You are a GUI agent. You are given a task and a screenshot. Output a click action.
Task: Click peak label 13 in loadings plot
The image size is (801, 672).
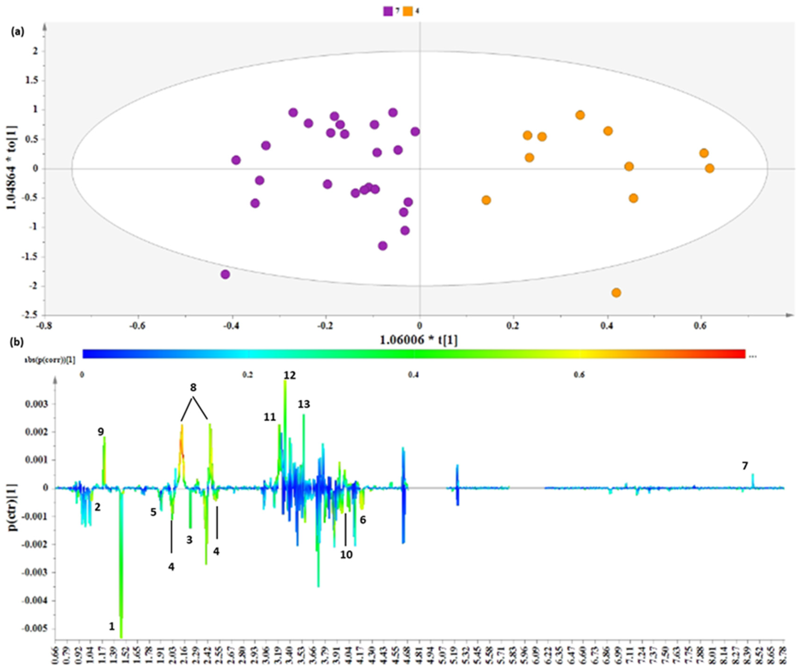304,404
